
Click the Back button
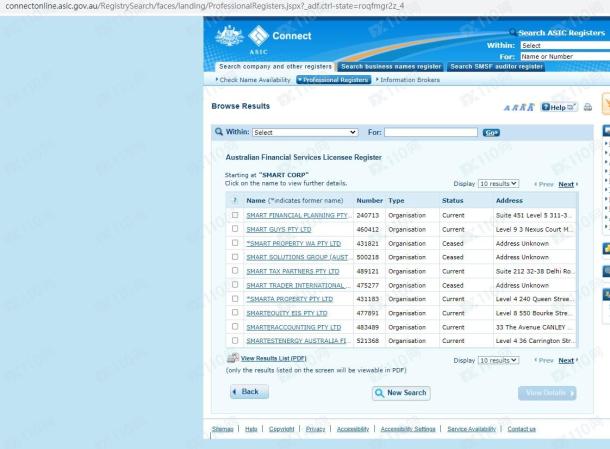tap(249, 392)
